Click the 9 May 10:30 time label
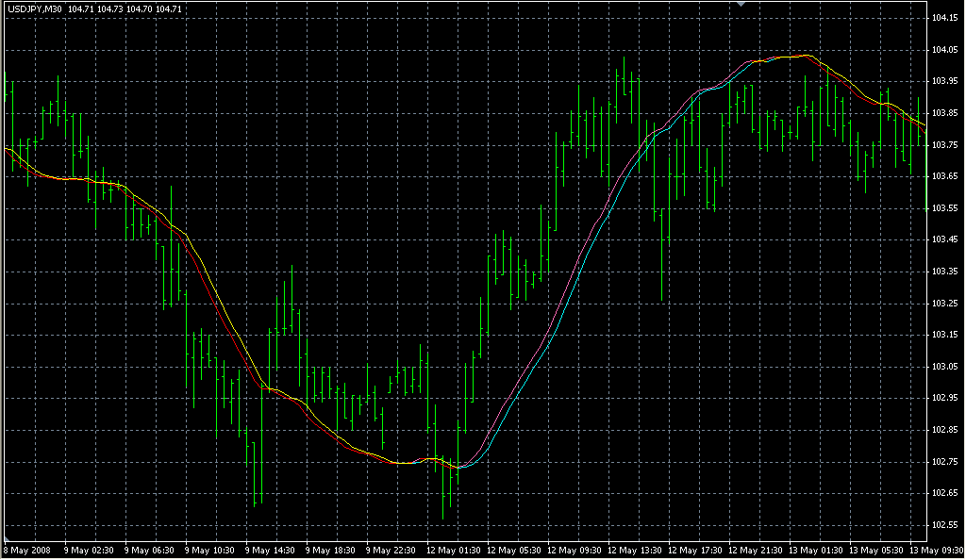The height and width of the screenshot is (560, 966). 210,550
